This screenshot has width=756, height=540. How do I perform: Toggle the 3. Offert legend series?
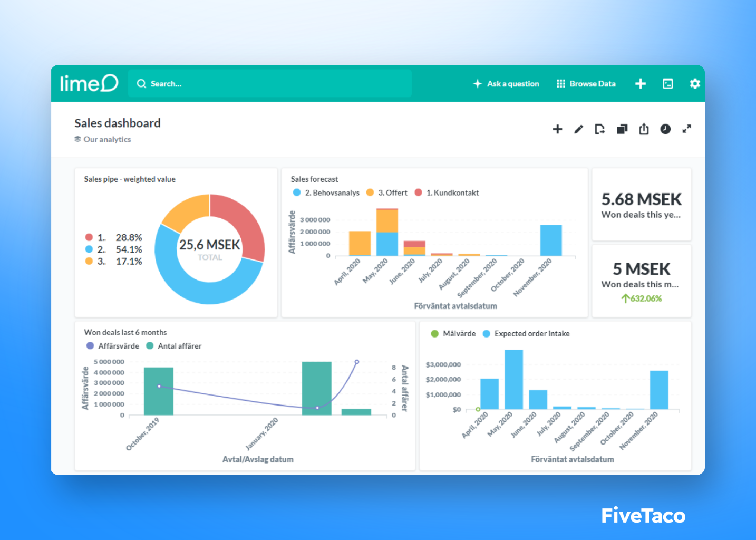[387, 192]
